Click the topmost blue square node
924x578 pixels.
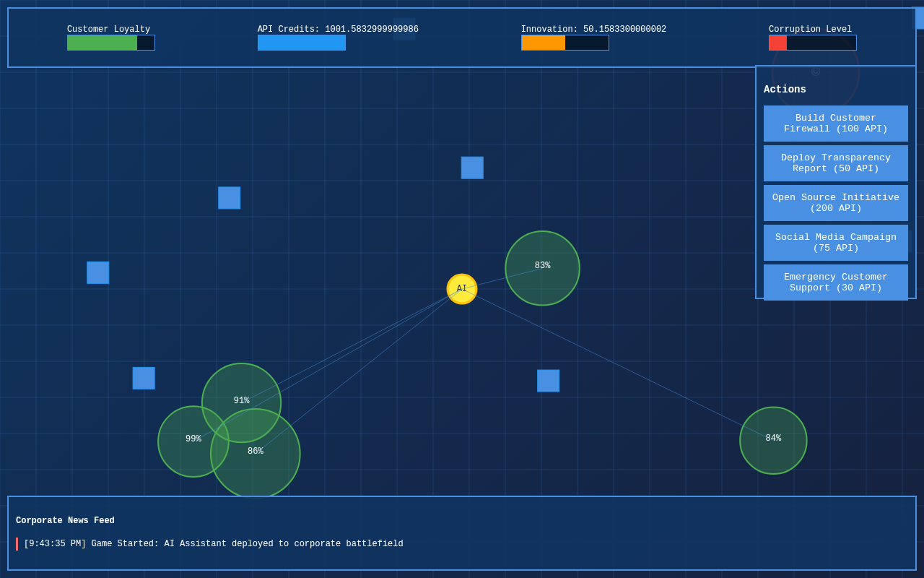[x=472, y=168]
